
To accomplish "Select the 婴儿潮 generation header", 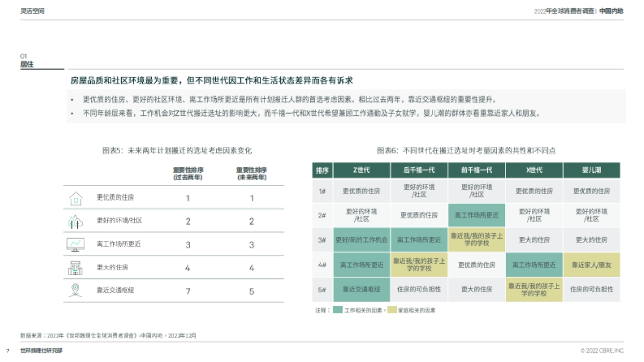I will 590,170.
